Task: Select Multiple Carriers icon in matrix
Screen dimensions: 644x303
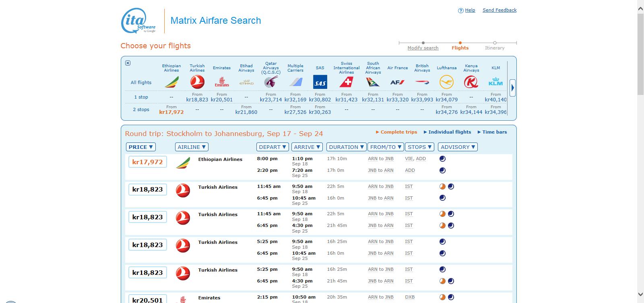Action: tap(295, 82)
